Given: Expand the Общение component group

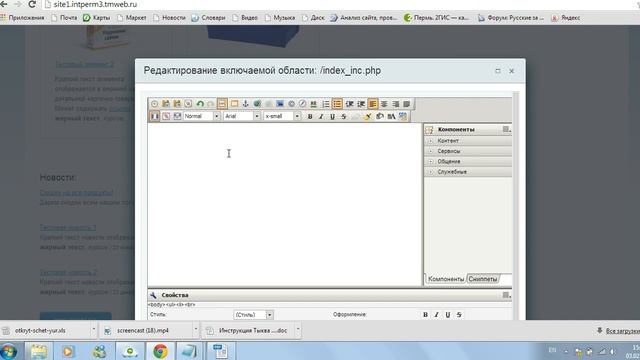Looking at the screenshot, I should [430, 161].
